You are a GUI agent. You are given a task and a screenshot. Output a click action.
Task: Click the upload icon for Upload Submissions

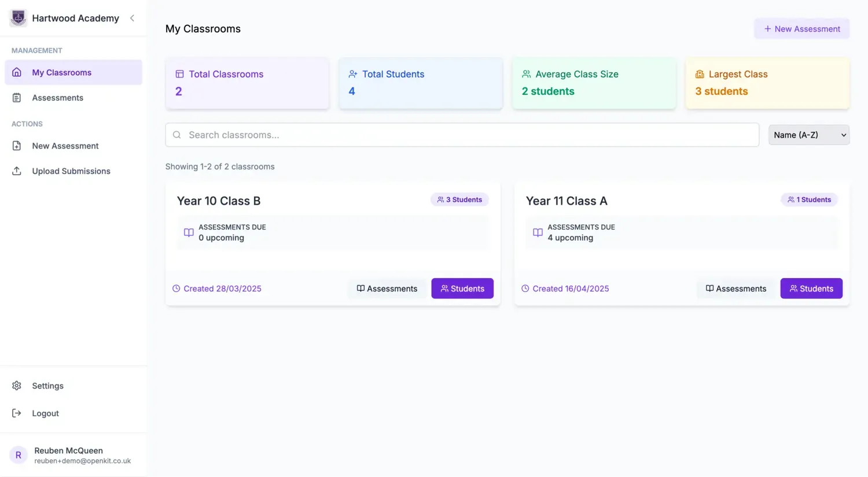pyautogui.click(x=17, y=171)
